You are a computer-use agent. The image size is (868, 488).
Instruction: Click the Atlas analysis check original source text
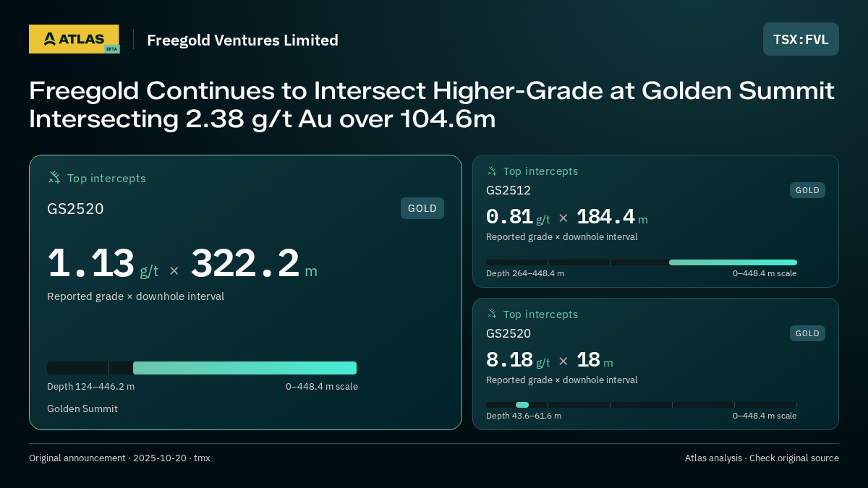(762, 458)
